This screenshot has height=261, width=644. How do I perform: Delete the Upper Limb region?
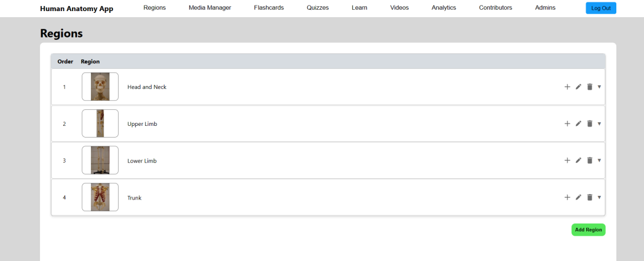(x=590, y=123)
